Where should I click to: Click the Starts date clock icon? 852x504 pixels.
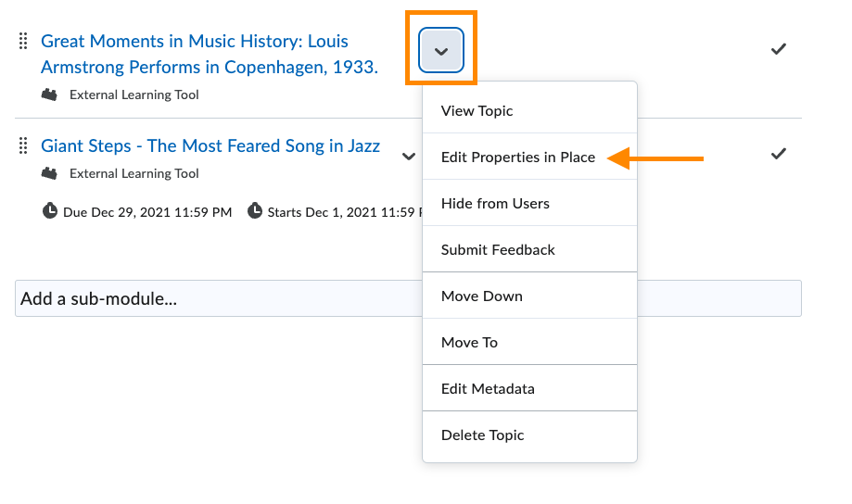255,211
